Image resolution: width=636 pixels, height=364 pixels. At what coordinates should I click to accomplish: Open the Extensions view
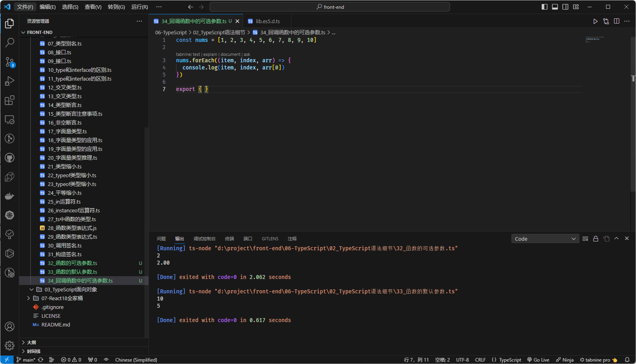[10, 100]
